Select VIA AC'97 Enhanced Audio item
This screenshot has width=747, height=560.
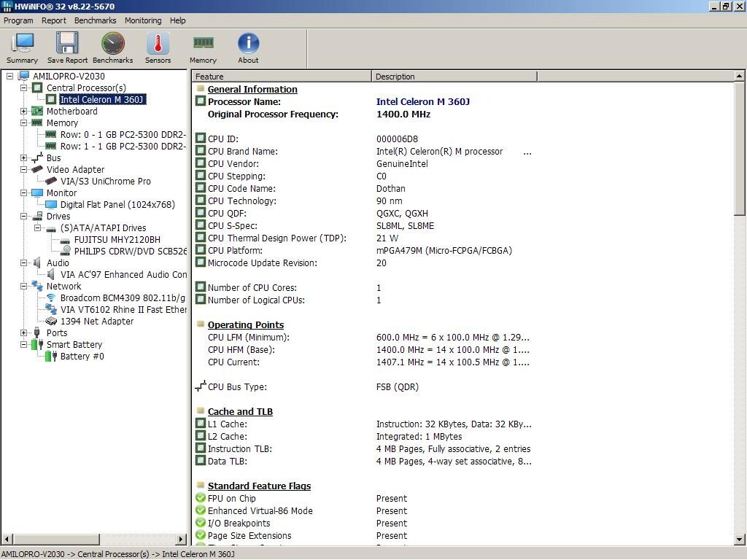(123, 275)
